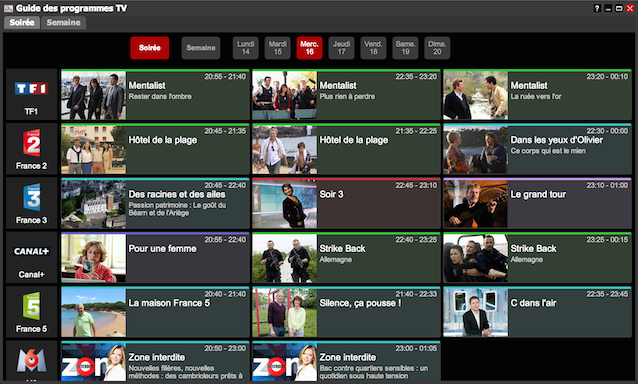Click the red Soirée button

point(150,48)
